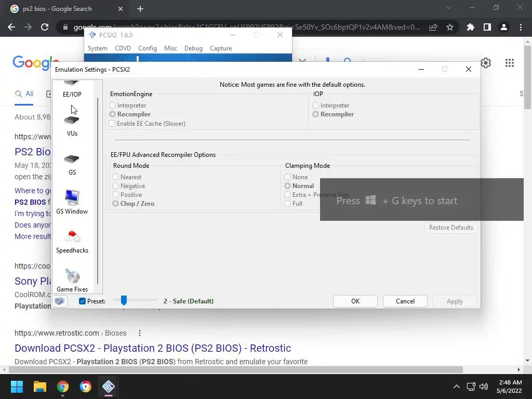
Task: Choose Negative round mode
Action: [129, 186]
